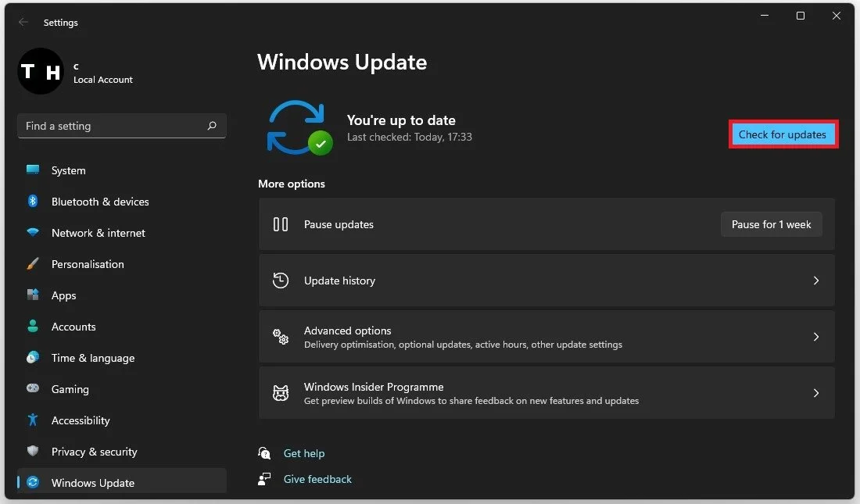Open the Give feedback link
This screenshot has width=860, height=504.
click(x=317, y=479)
